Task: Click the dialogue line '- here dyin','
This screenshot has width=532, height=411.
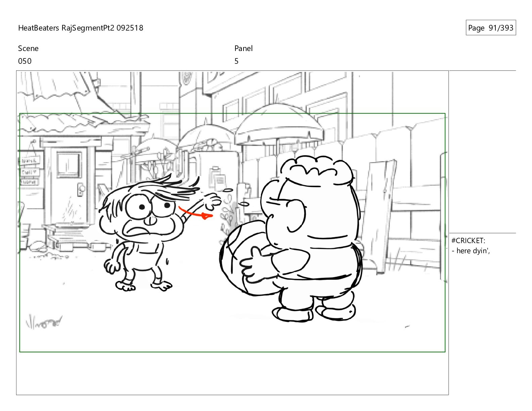Action: 471,251
